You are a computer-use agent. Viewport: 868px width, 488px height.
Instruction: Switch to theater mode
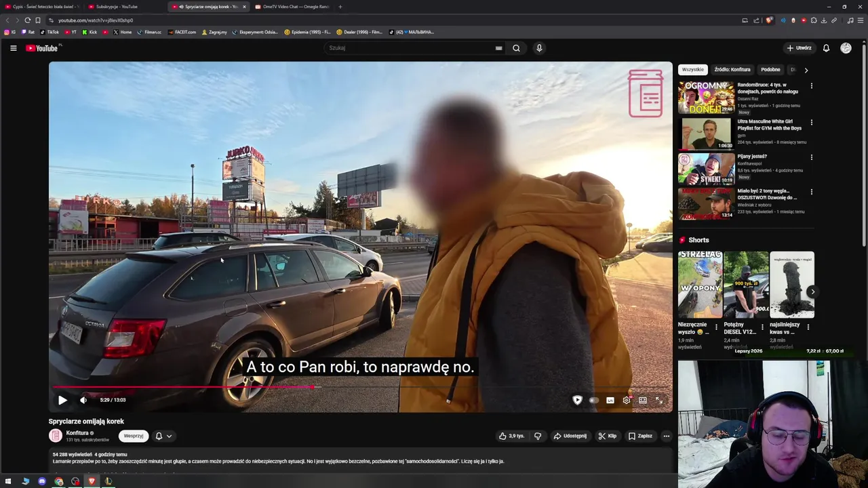tap(643, 400)
